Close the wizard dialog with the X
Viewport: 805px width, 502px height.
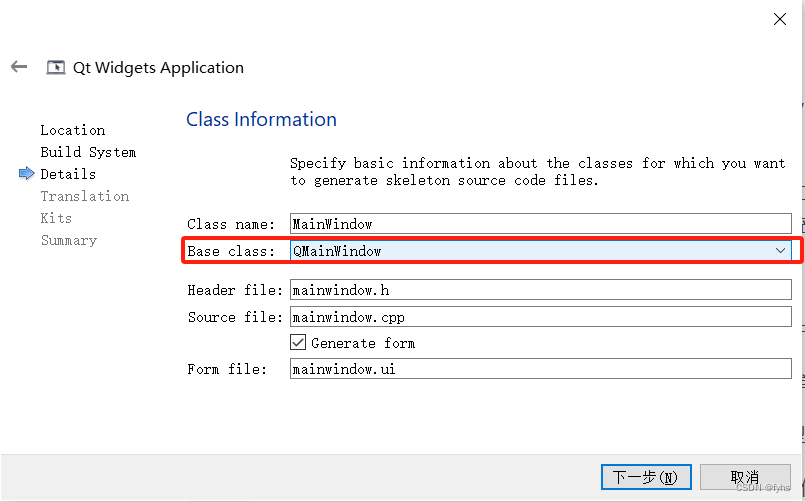coord(779,19)
